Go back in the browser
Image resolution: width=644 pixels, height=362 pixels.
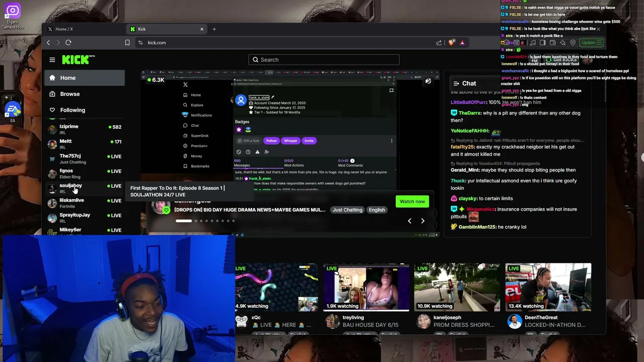[48, 43]
